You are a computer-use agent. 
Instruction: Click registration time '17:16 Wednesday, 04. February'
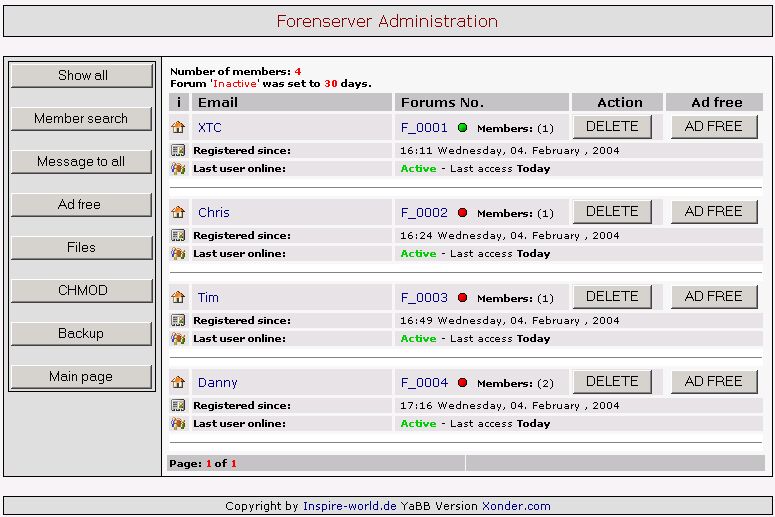tap(490, 405)
